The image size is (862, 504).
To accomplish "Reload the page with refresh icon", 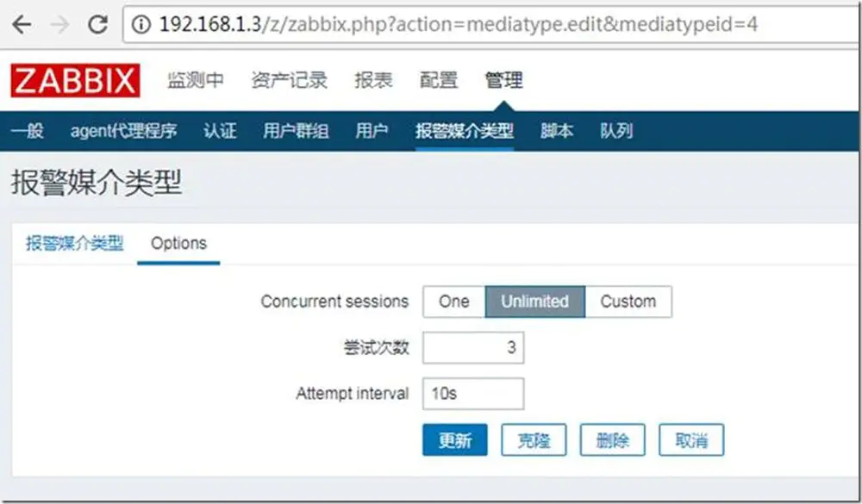I will point(98,24).
